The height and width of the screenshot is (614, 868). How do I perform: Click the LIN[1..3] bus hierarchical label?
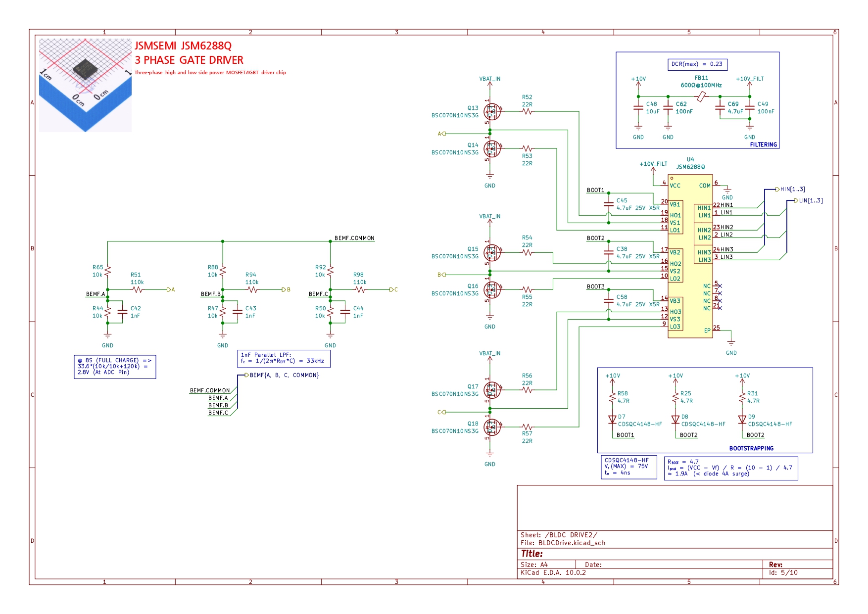point(809,200)
